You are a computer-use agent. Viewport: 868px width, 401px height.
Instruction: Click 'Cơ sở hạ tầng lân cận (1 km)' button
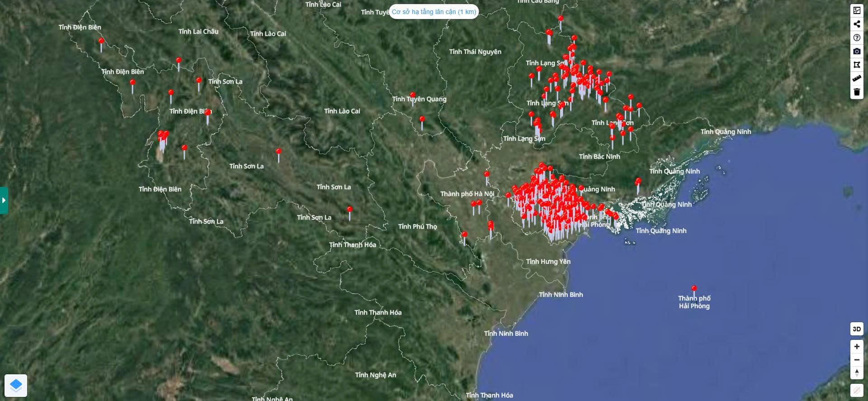coord(434,12)
